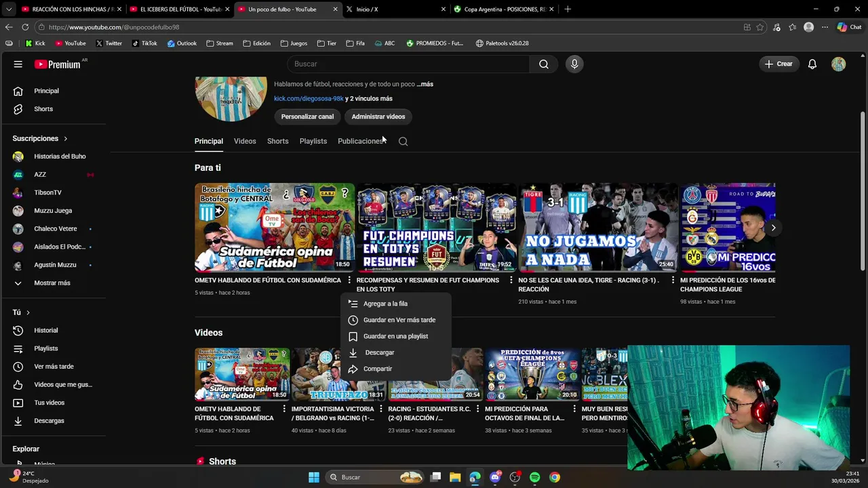Go back in browser navigation

(9, 27)
